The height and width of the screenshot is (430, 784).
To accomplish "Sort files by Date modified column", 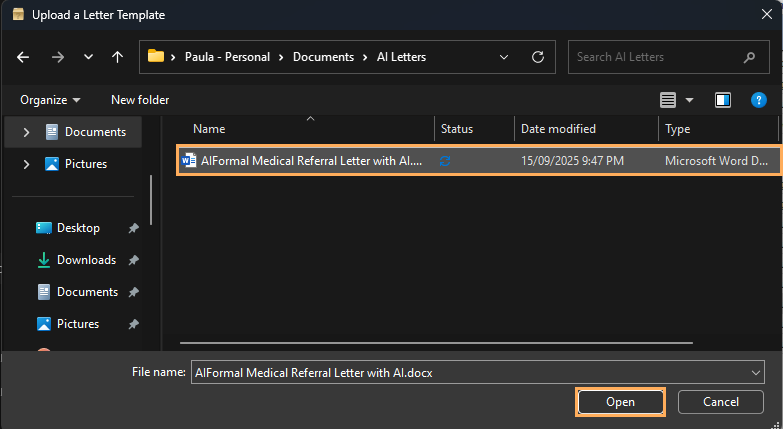I will tap(558, 129).
